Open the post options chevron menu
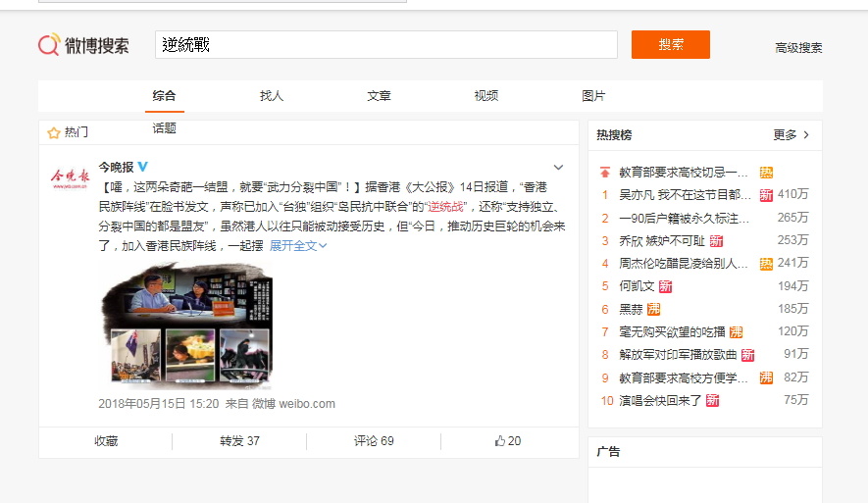 click(x=558, y=167)
